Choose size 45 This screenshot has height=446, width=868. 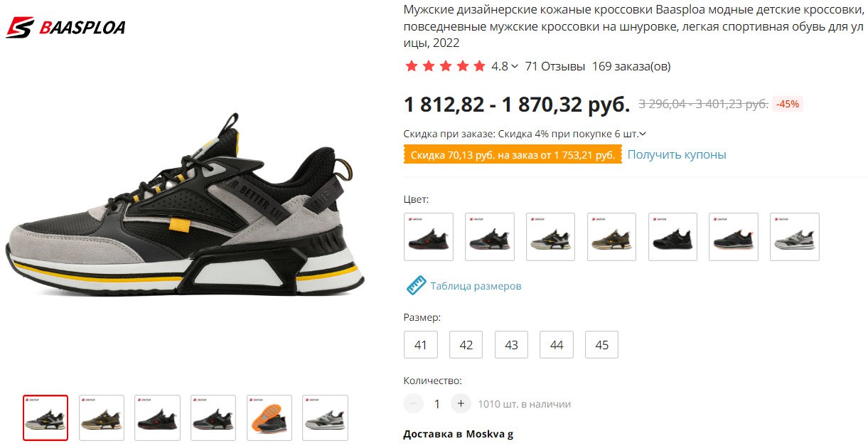(601, 344)
